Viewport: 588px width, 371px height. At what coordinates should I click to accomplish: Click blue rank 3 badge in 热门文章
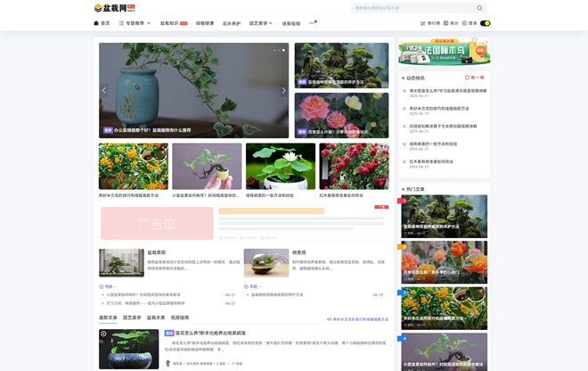point(403,293)
